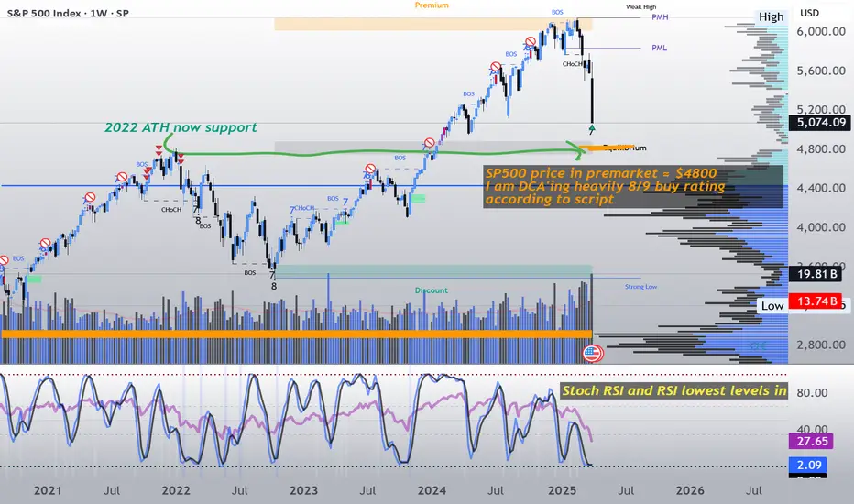Click the Equilibrium label
The height and width of the screenshot is (504, 854).
pyautogui.click(x=625, y=148)
